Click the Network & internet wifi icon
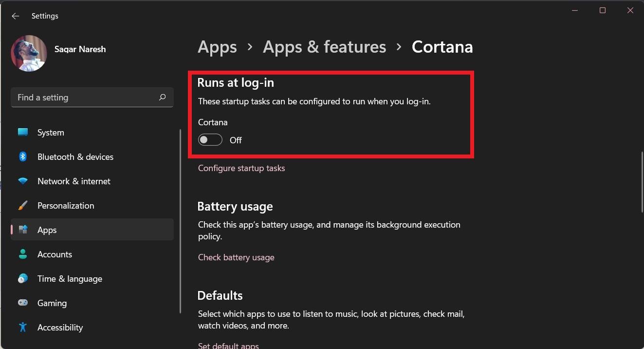The height and width of the screenshot is (349, 644). (x=23, y=181)
